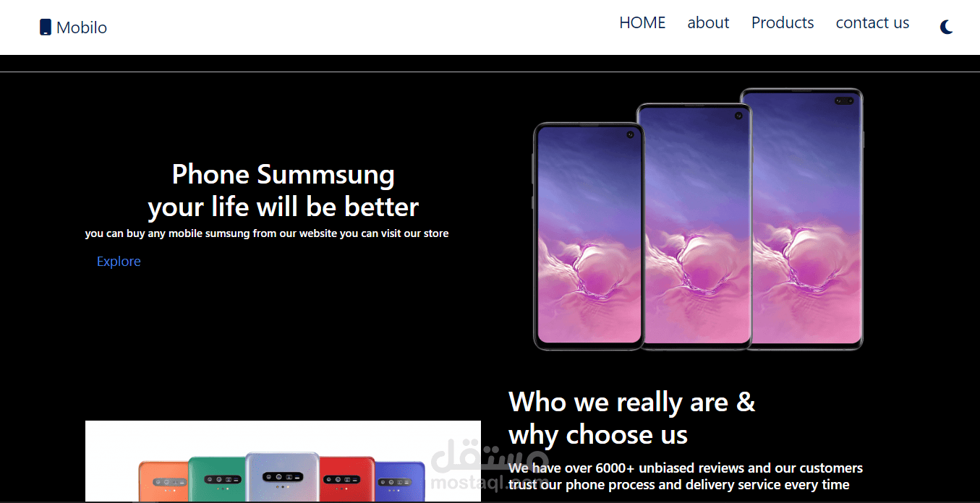Follow the Explore link
Viewport: 980px width, 503px height.
click(119, 262)
